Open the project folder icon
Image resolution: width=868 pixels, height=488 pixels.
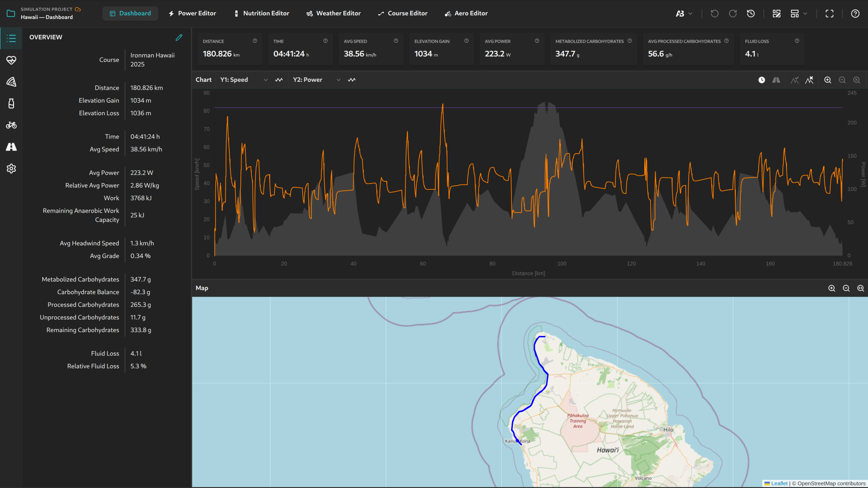coord(11,14)
